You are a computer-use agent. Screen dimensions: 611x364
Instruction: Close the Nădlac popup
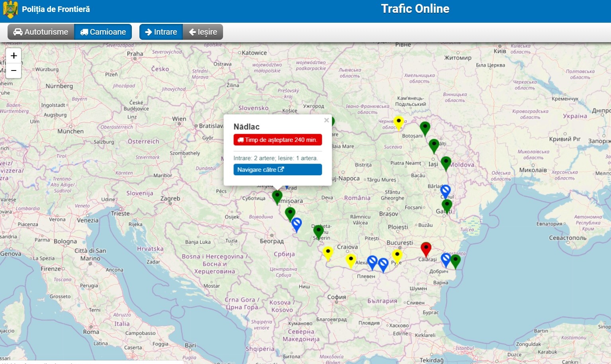click(x=326, y=120)
